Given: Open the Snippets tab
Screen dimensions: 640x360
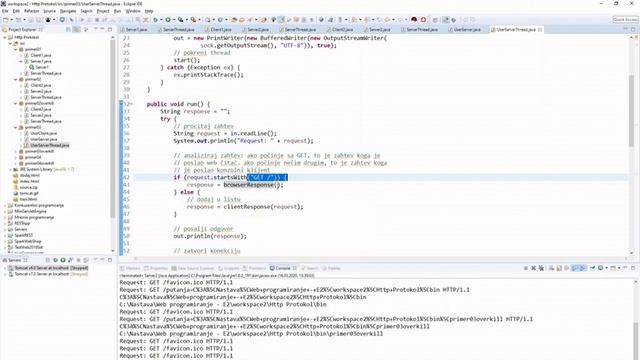Looking at the screenshot, I should [x=229, y=268].
